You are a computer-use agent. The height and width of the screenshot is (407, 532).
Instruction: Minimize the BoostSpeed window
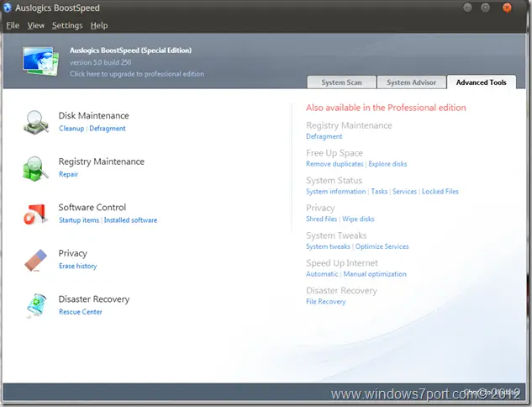click(467, 8)
